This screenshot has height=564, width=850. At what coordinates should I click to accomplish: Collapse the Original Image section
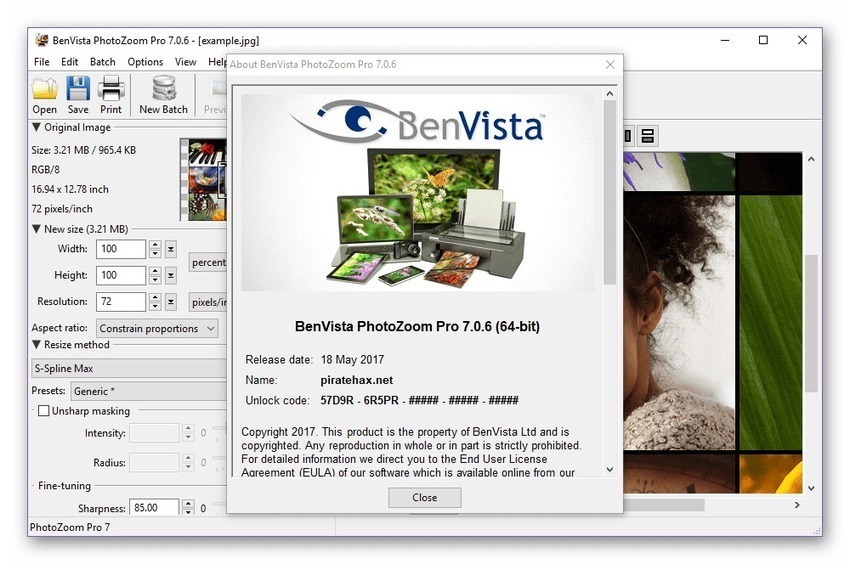click(x=37, y=127)
